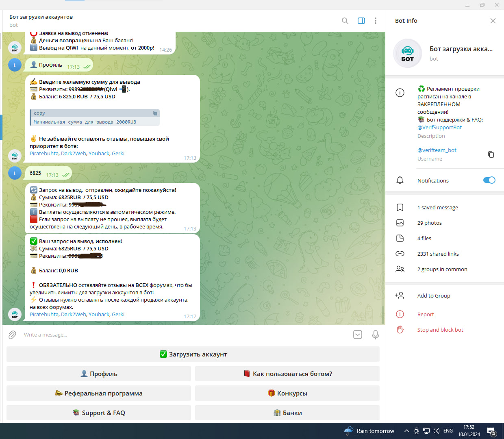Hide the bot keyboard via command icon

(358, 335)
